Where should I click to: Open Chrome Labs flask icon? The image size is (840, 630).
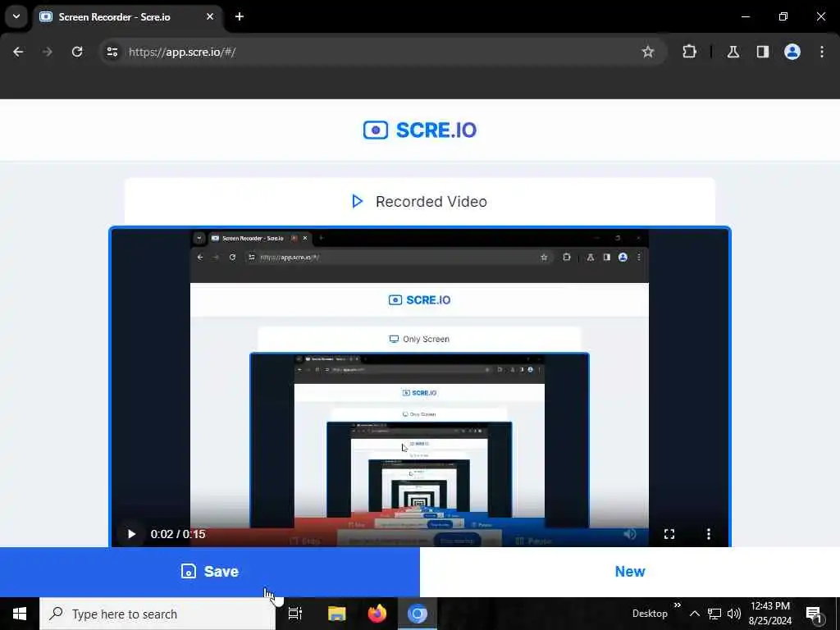tap(733, 52)
